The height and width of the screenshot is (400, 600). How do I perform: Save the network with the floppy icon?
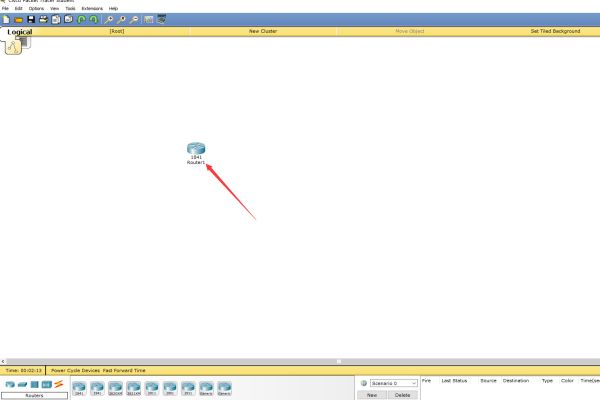pos(31,20)
